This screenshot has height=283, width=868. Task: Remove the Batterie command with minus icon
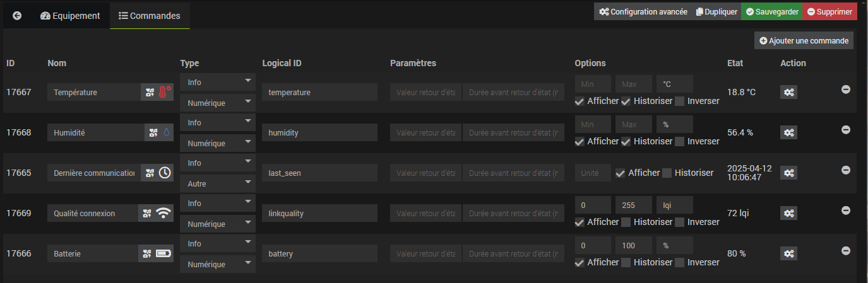[846, 250]
